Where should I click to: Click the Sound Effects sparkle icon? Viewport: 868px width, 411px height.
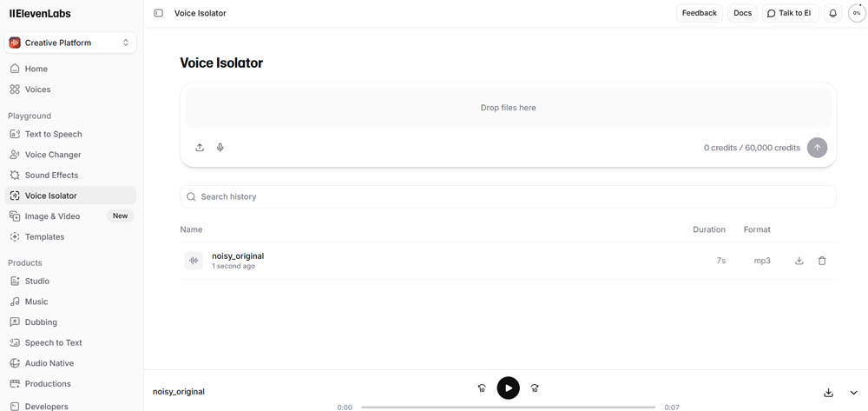15,175
